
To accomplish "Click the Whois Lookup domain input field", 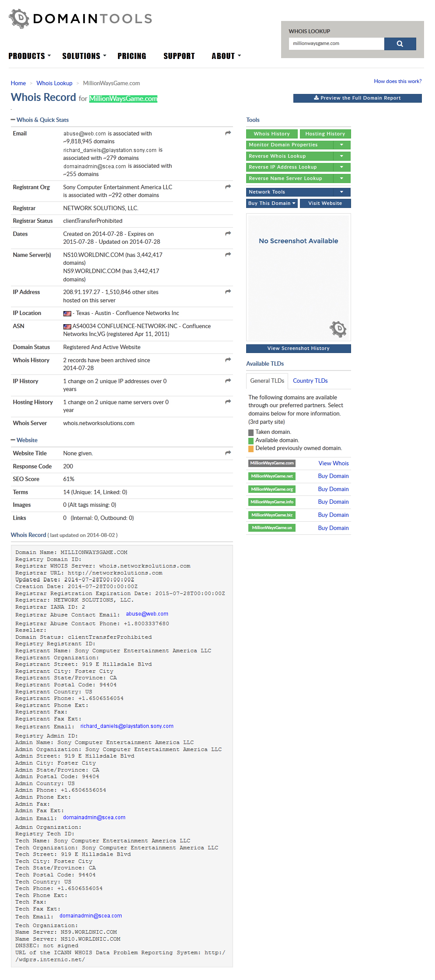I will point(336,44).
